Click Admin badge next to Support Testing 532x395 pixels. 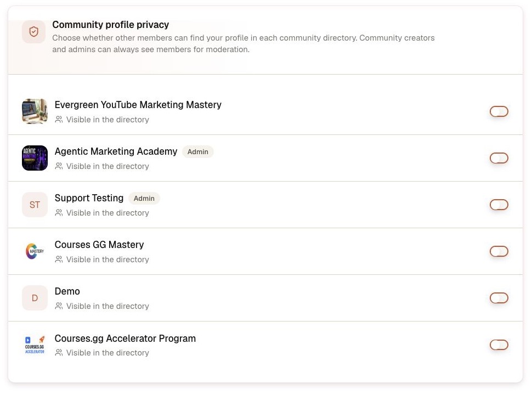tap(144, 199)
